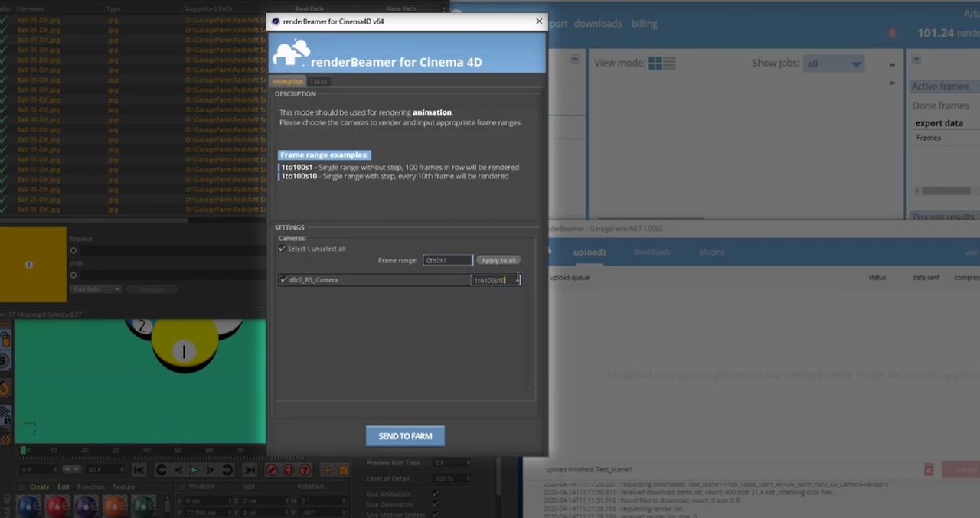
Task: Toggle Select \ unselect all checkbox
Action: coord(283,249)
